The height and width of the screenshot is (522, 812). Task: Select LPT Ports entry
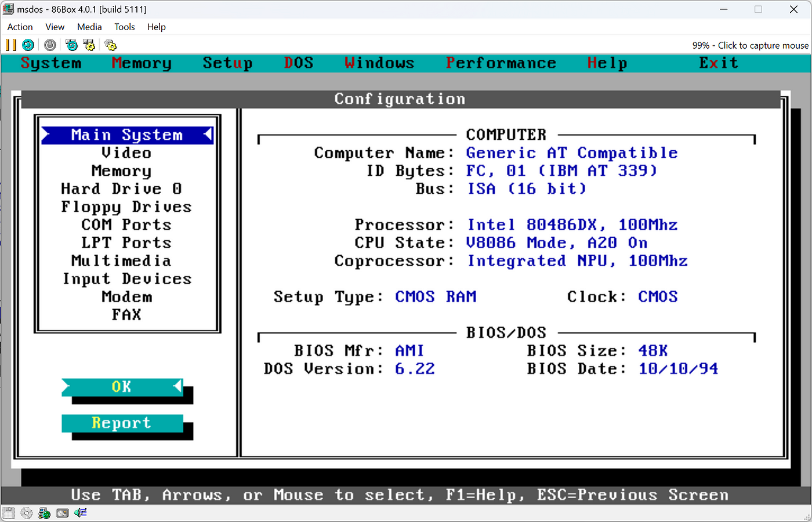126,242
